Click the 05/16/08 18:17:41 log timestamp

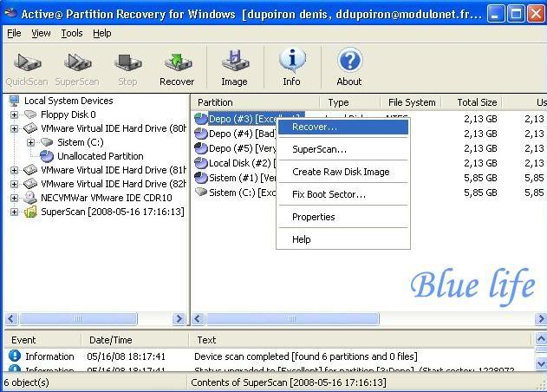pyautogui.click(x=126, y=356)
